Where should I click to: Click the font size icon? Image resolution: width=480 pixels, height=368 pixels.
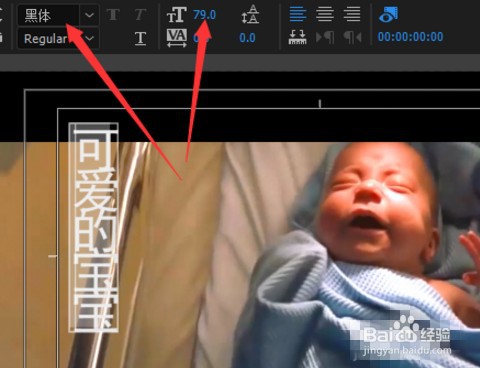pyautogui.click(x=176, y=15)
